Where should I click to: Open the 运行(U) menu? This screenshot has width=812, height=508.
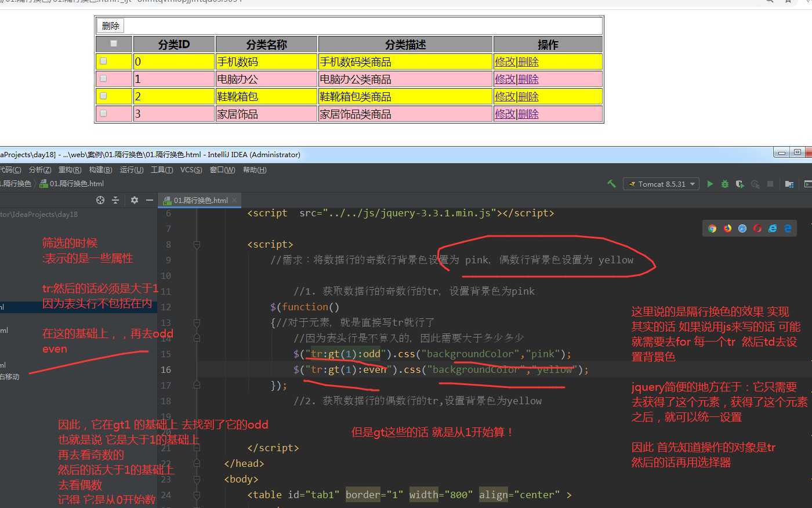(132, 170)
